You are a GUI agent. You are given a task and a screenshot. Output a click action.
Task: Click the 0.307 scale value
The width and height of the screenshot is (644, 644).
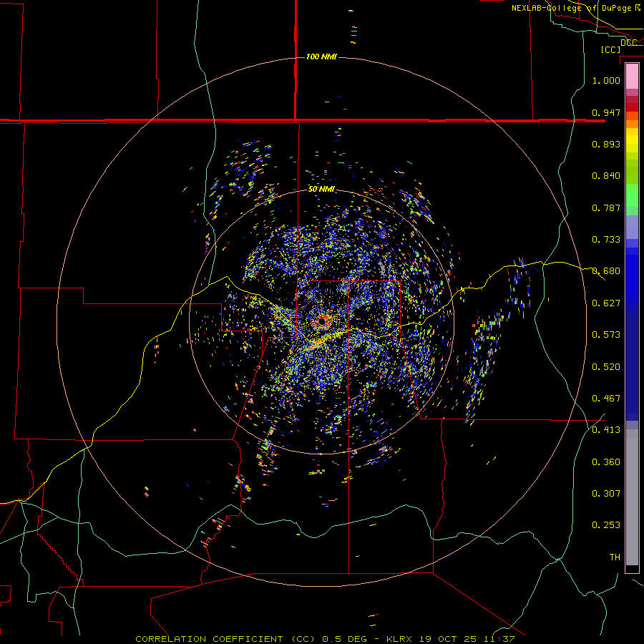(x=606, y=494)
